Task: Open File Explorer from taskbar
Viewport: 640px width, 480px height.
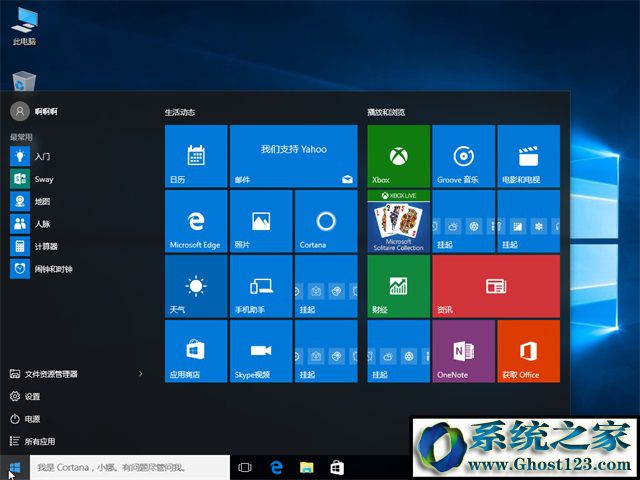Action: click(307, 467)
